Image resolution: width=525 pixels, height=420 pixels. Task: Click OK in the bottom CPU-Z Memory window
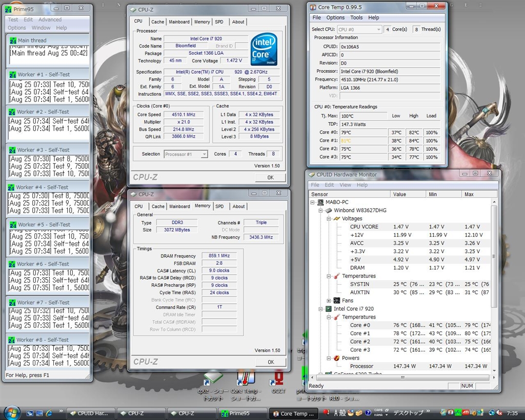[x=271, y=362]
